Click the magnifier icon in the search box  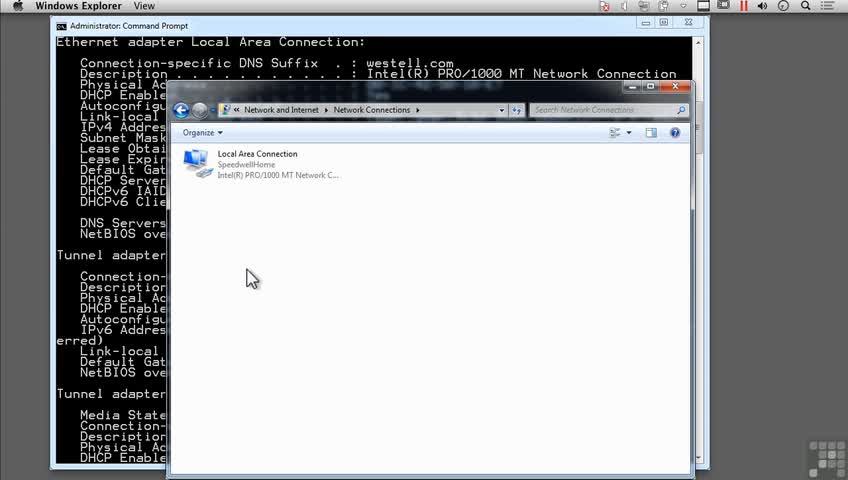[x=681, y=110]
